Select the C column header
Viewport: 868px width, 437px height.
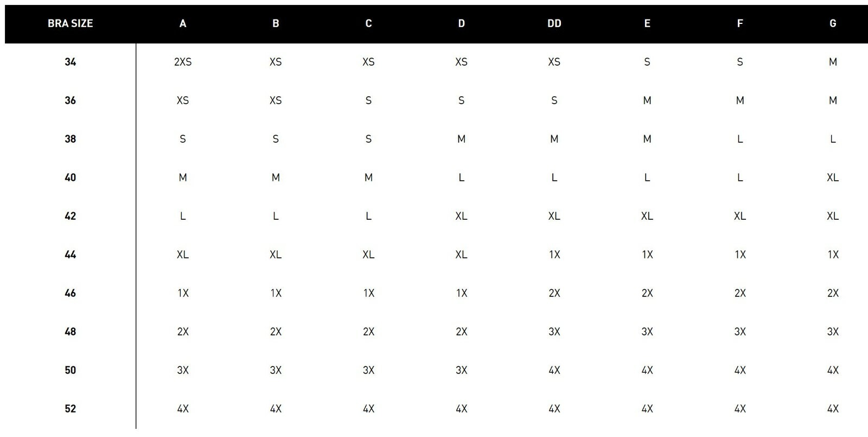coord(368,23)
